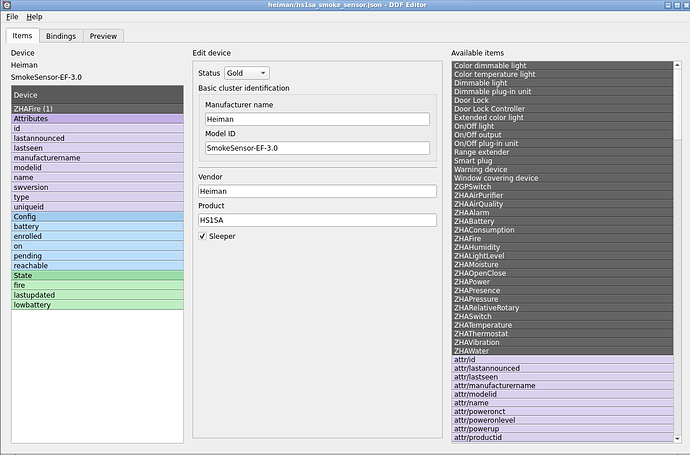The image size is (690, 455).
Task: Click the Product input field
Action: [317, 220]
